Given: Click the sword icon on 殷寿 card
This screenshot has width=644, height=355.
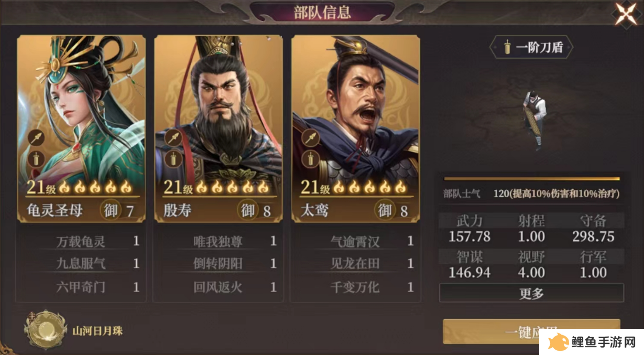Looking at the screenshot, I should pyautogui.click(x=173, y=158).
